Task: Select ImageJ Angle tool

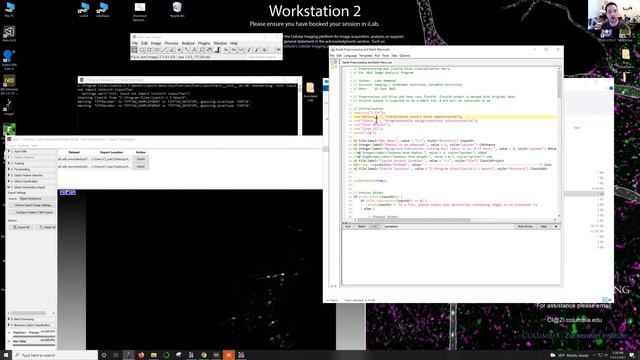Action: (x=171, y=50)
